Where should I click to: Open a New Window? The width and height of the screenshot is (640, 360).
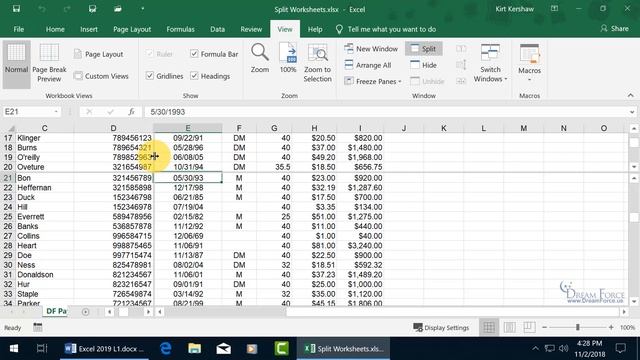371,49
